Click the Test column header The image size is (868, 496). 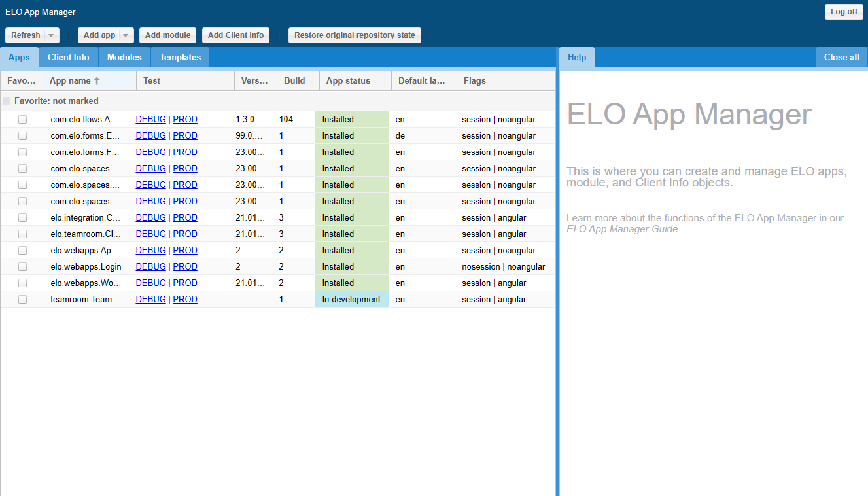(x=185, y=81)
